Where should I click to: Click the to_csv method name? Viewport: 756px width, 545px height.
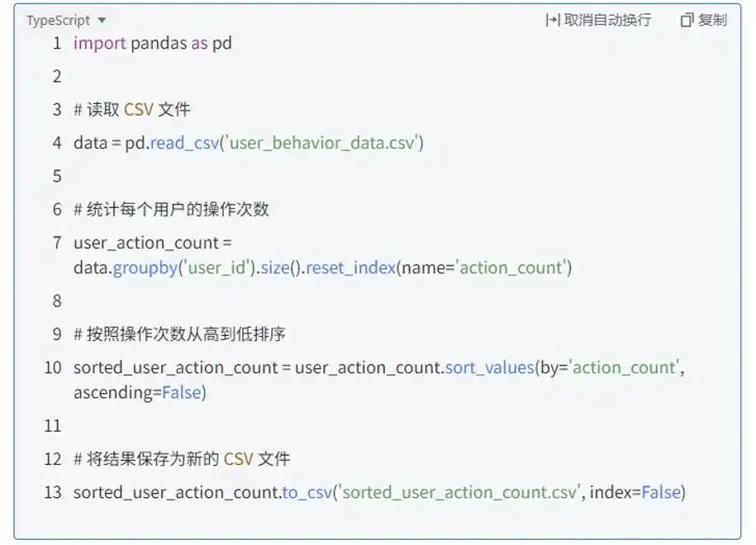coord(307,493)
